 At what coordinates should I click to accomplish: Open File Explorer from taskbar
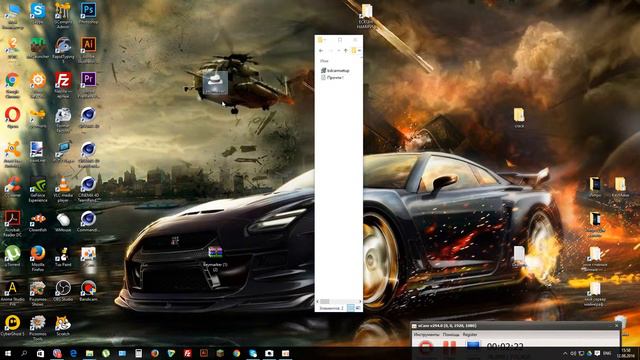[x=89, y=353]
